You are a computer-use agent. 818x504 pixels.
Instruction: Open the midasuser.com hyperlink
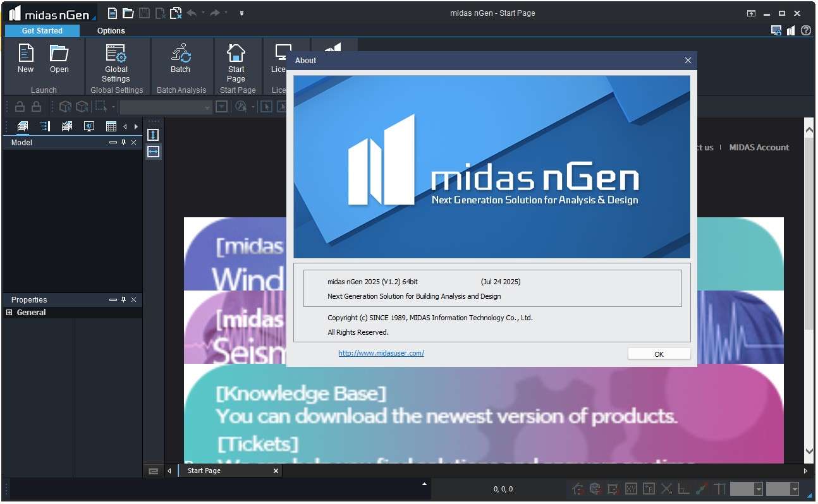tap(381, 353)
